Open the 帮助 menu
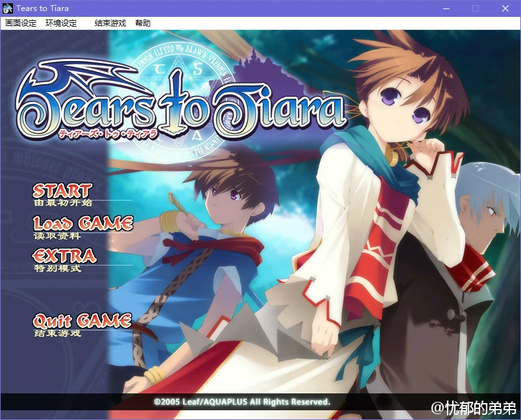This screenshot has height=420, width=521. point(143,23)
